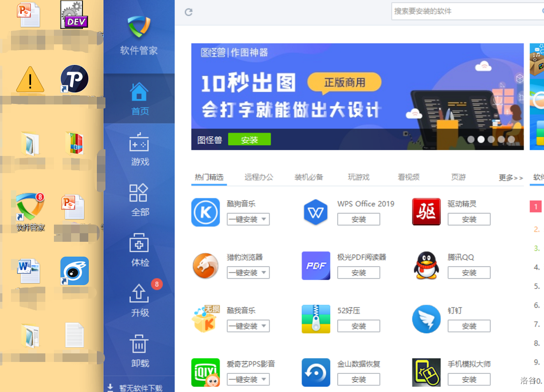Open the 游戏 games section in sidebar
The image size is (544, 392).
tap(139, 149)
